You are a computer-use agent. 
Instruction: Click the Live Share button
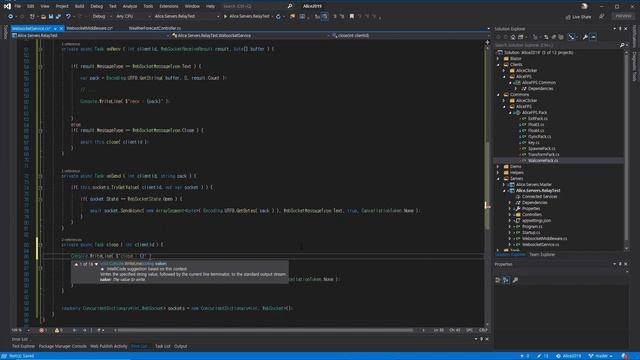[x=578, y=17]
